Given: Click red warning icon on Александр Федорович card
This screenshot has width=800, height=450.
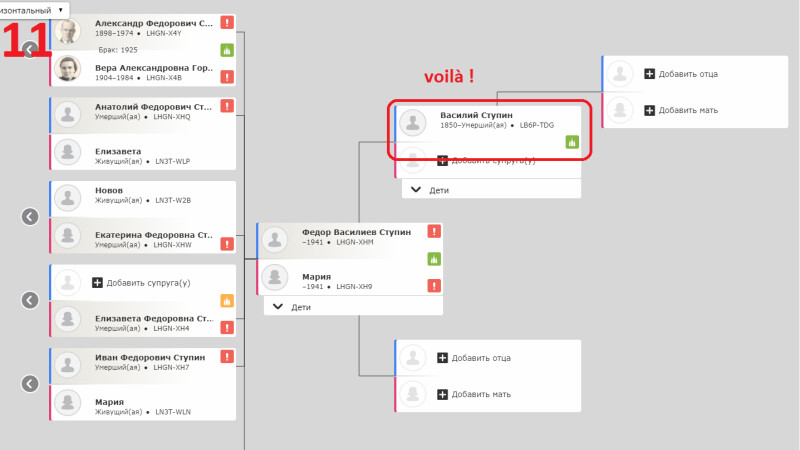Looking at the screenshot, I should (227, 22).
